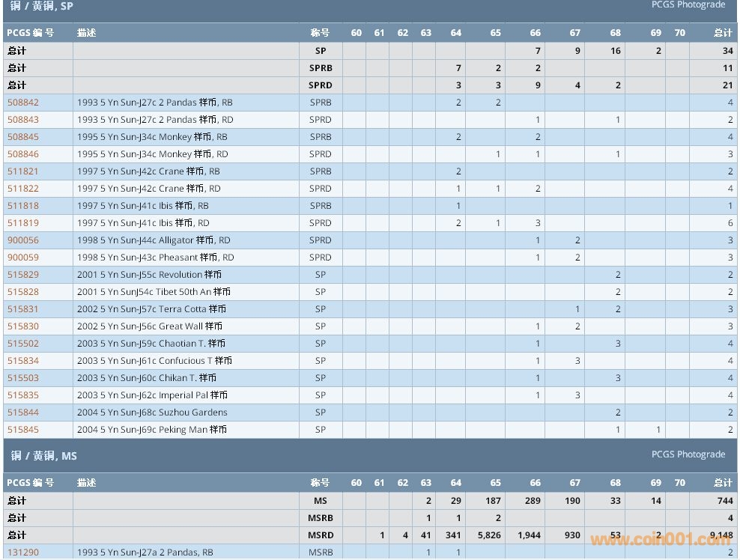
Task: Click the 2004 Suzhou Gardens description cell
Action: [x=152, y=413]
